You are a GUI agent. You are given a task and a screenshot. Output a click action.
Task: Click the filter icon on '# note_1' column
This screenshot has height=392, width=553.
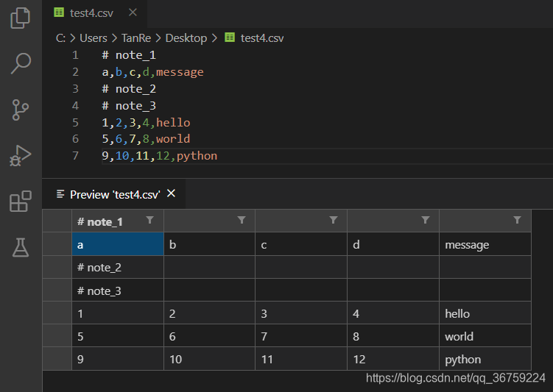click(x=150, y=220)
